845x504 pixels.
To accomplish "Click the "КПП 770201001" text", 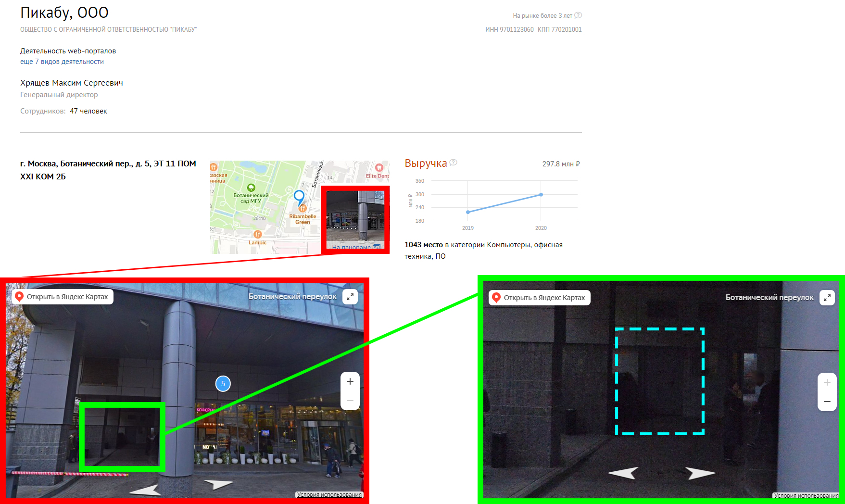I will click(x=560, y=29).
